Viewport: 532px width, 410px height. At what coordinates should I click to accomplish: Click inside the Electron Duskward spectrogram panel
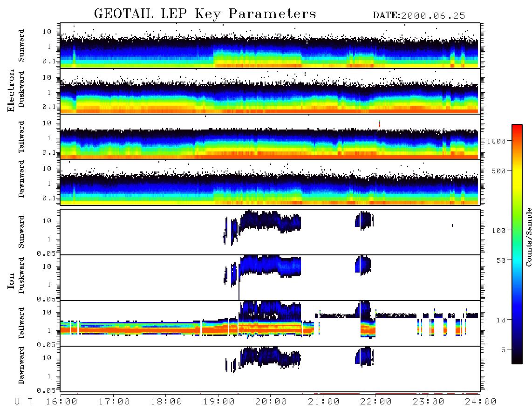tap(270, 91)
